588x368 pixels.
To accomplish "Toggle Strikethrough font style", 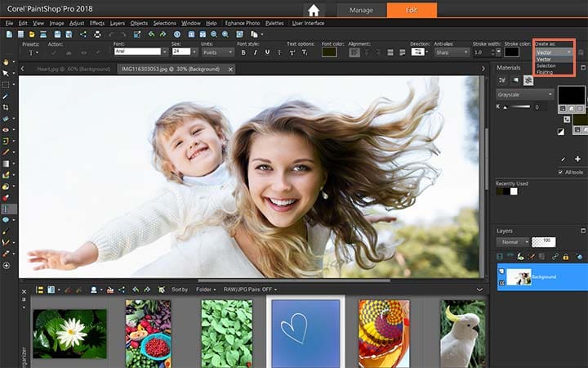I will coord(279,52).
